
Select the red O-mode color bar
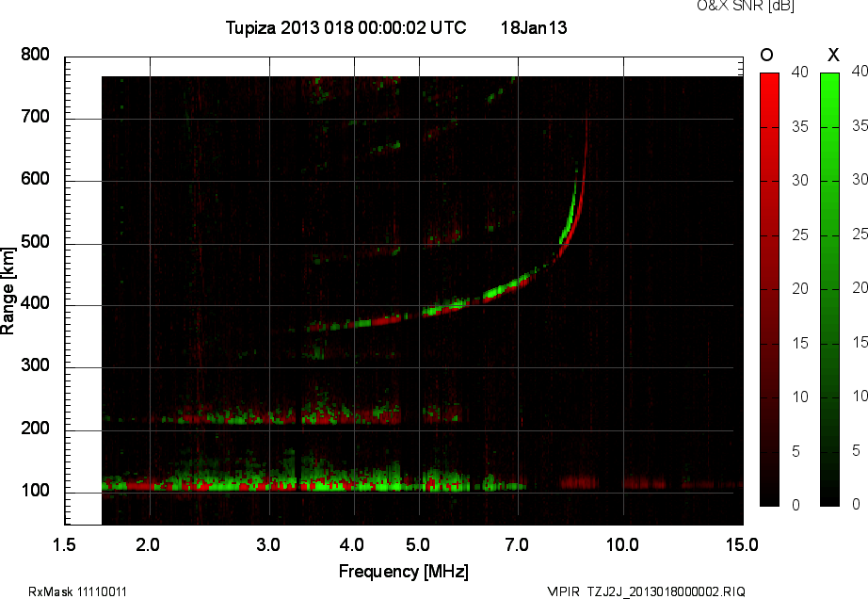pyautogui.click(x=769, y=289)
